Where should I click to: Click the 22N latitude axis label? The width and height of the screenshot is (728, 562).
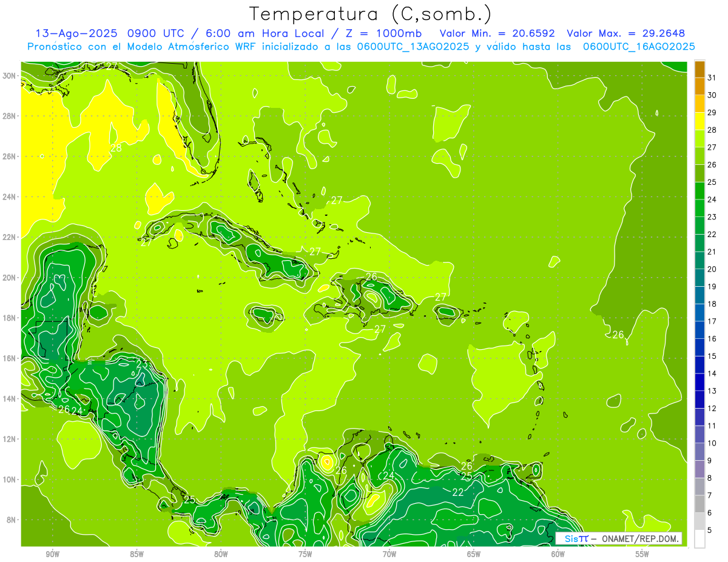click(x=9, y=237)
